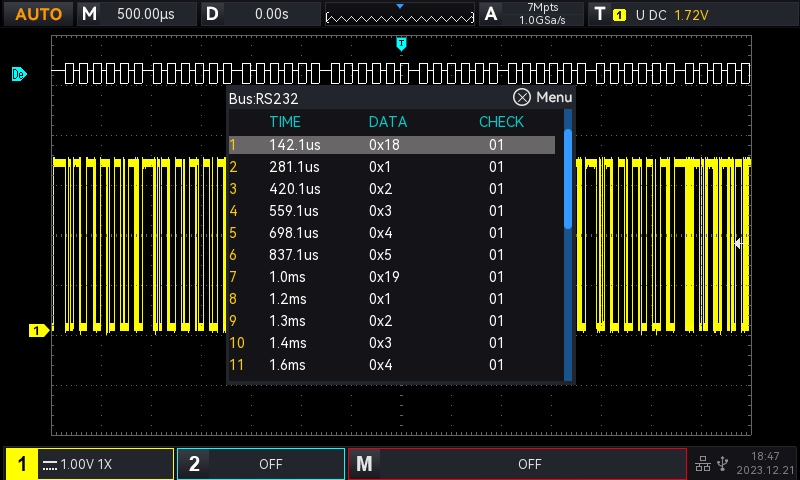Close the RS232 bus decode list
The image size is (800, 480).
[522, 97]
